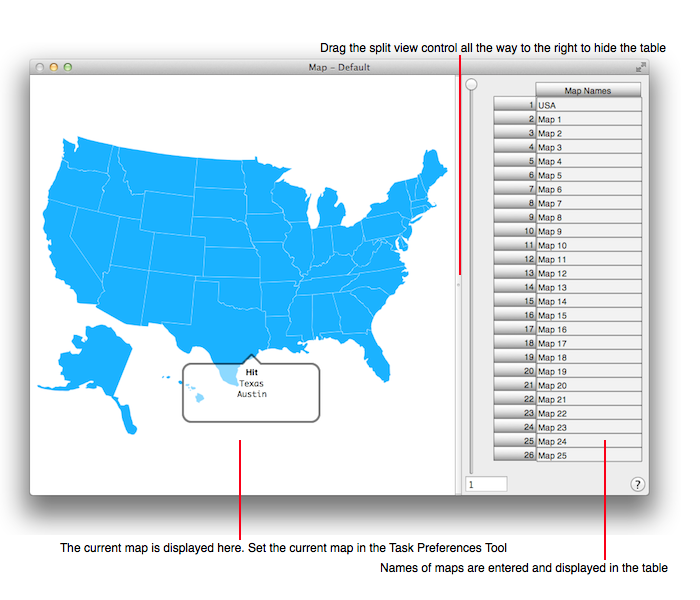The image size is (700, 600).
Task: Select the Map 25 name cell
Action: [588, 455]
